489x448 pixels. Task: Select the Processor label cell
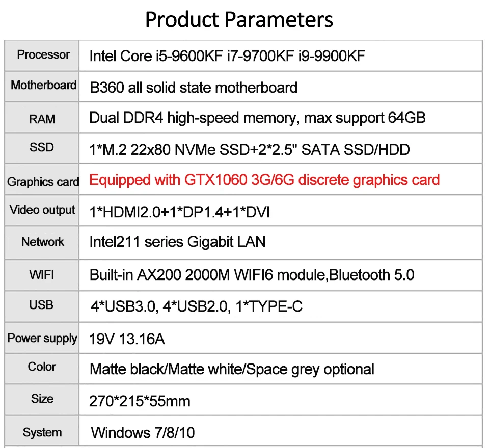coord(42,55)
